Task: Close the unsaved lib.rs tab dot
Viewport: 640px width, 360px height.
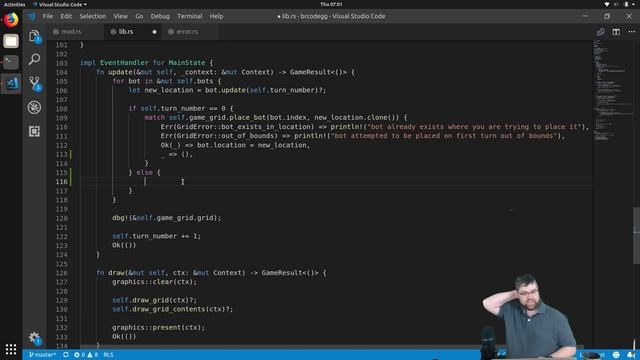Action: 154,31
